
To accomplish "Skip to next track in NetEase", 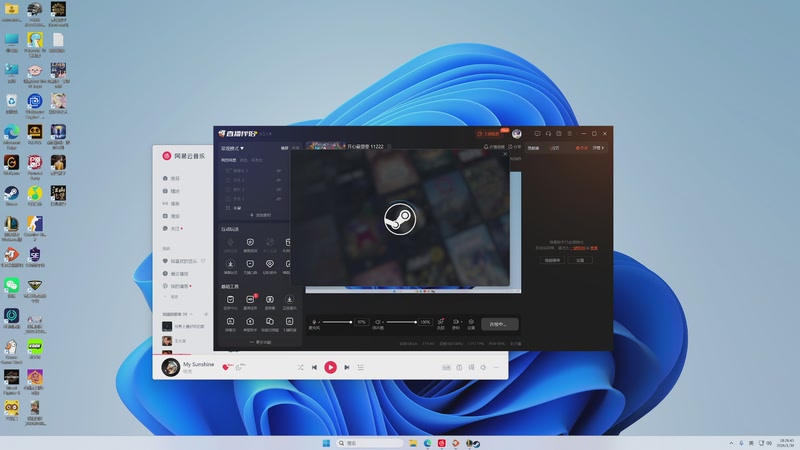I will 347,367.
